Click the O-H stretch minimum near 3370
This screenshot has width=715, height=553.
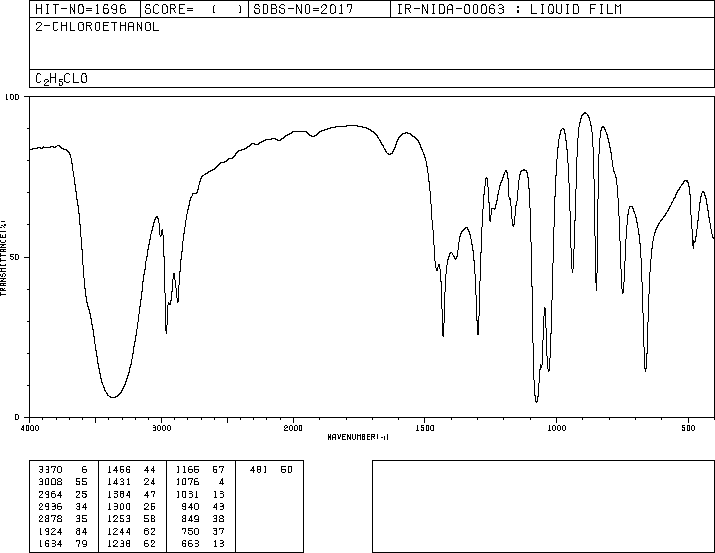pyautogui.click(x=113, y=397)
